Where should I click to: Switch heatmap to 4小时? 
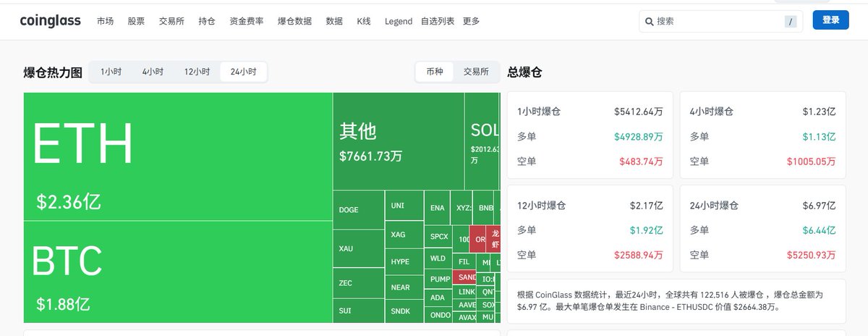click(153, 72)
